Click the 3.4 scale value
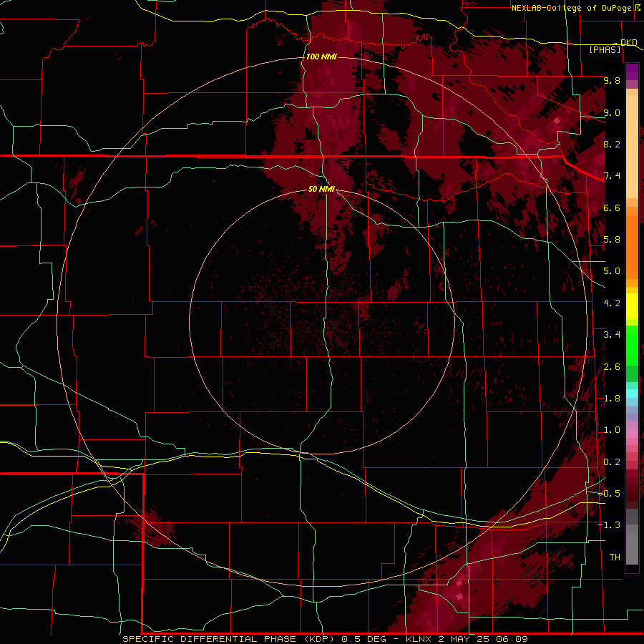 pos(612,335)
